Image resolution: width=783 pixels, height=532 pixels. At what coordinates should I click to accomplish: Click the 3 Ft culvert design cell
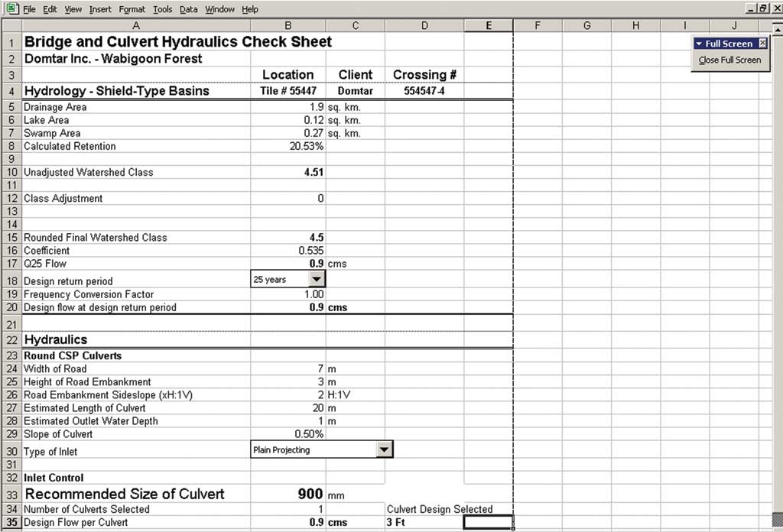pos(424,523)
